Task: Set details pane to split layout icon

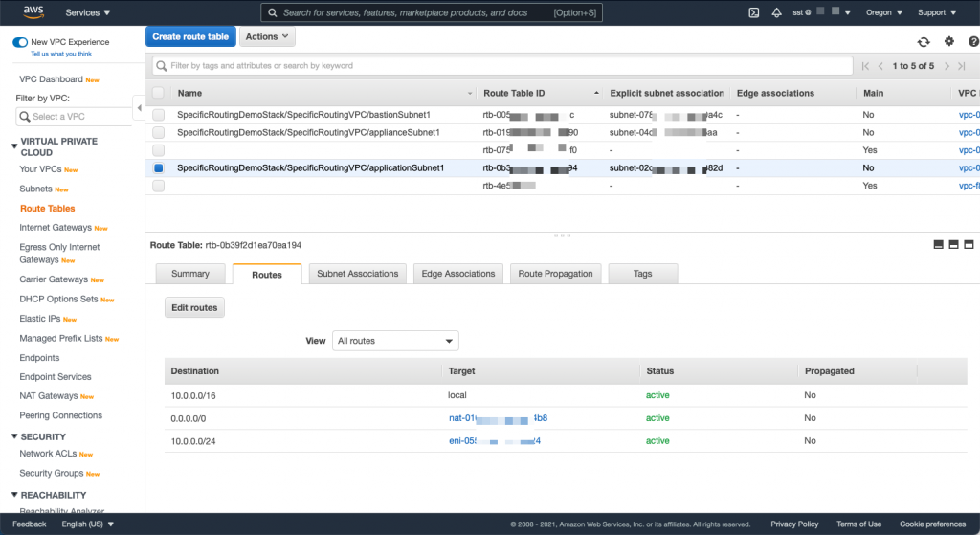Action: (x=953, y=244)
